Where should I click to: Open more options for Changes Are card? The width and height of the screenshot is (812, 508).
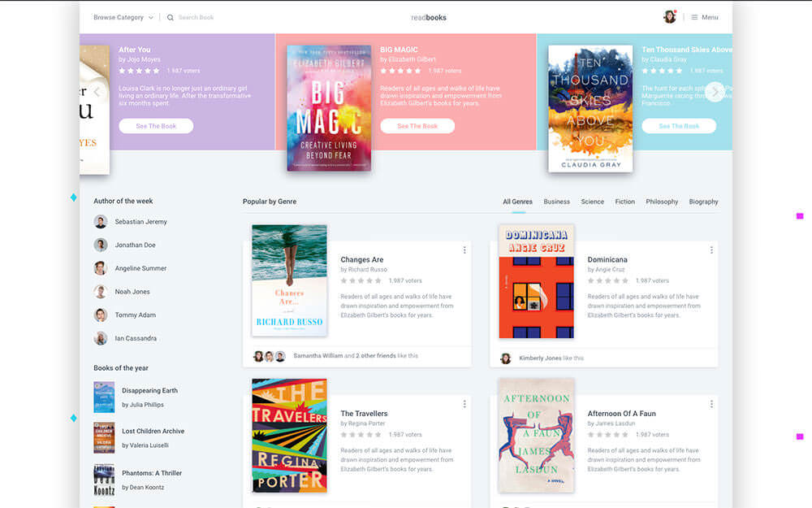[x=464, y=250]
